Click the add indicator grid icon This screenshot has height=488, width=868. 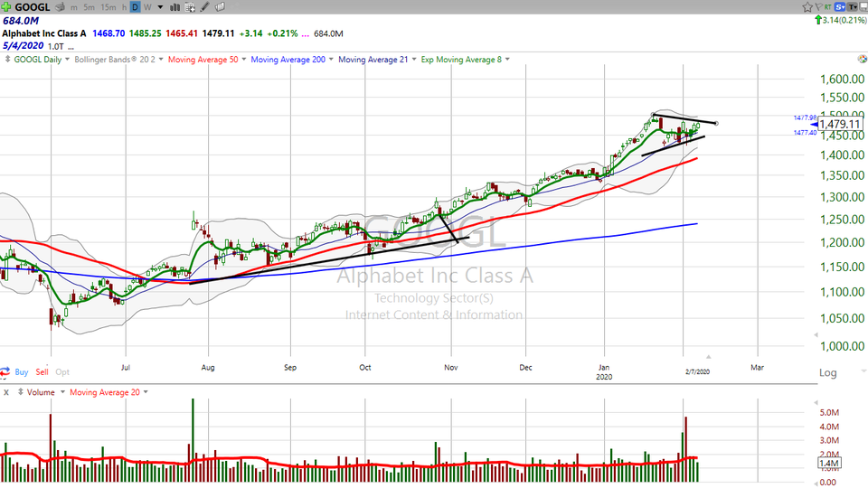(189, 7)
